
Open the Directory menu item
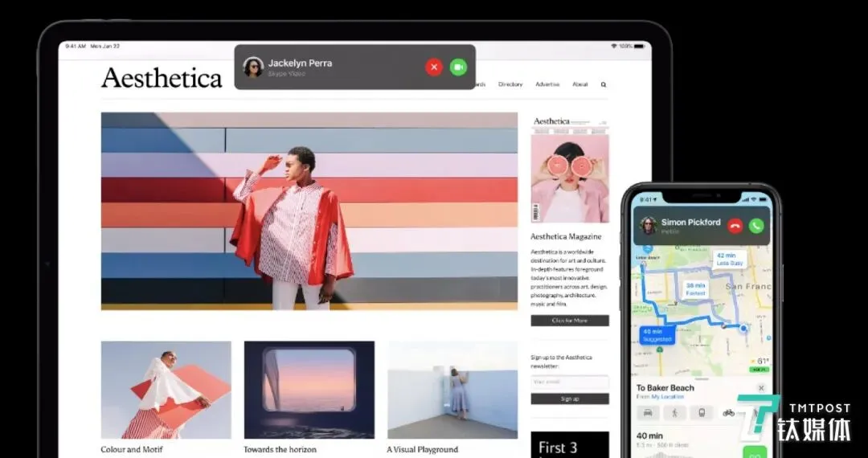click(x=510, y=84)
